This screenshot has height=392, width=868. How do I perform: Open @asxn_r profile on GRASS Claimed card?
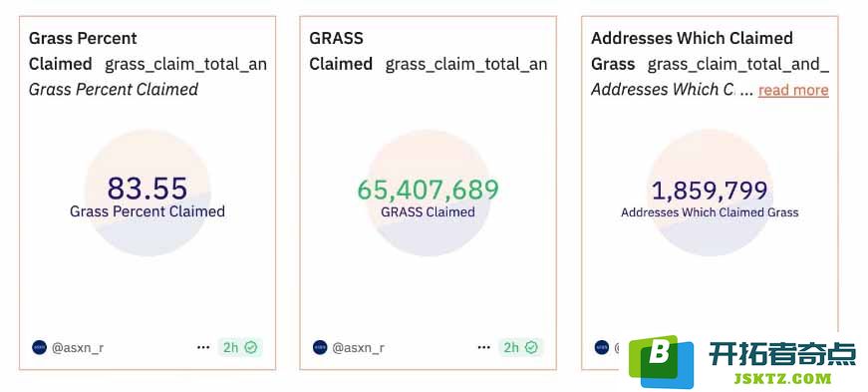coord(358,348)
